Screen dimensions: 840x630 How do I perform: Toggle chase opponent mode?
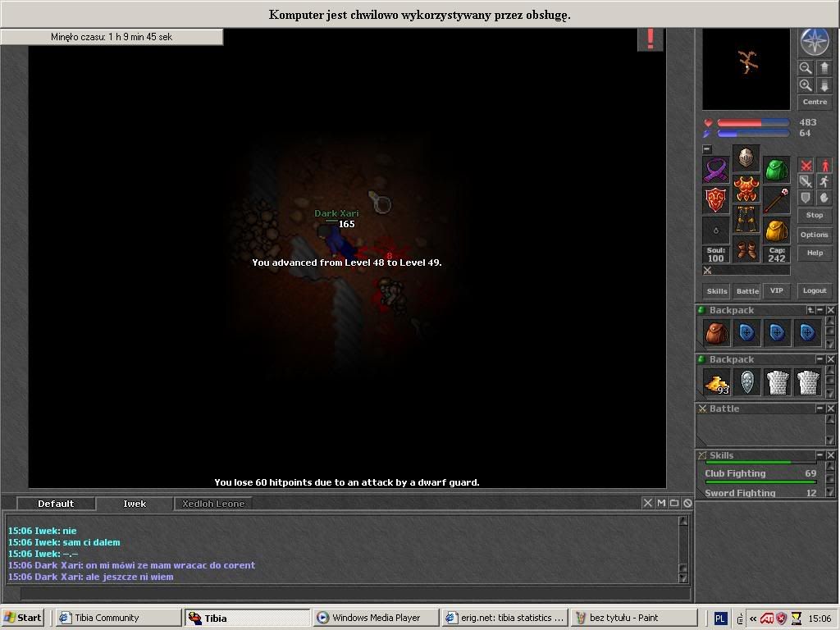click(824, 181)
